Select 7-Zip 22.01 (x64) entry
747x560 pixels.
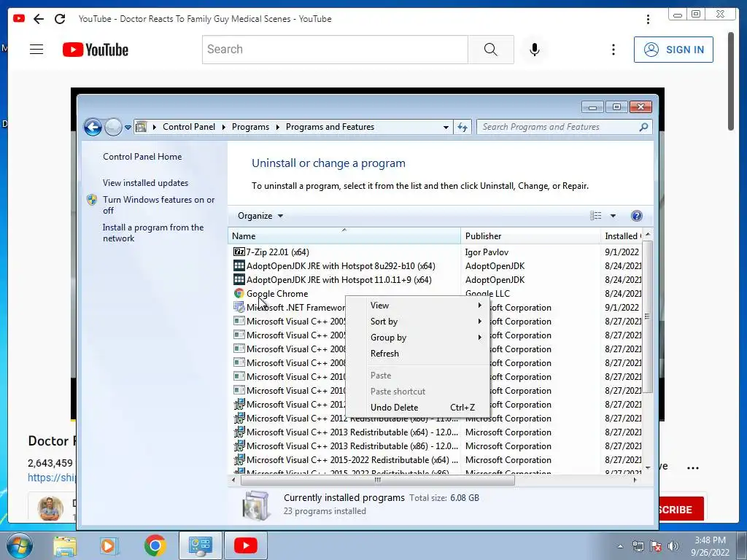coord(277,252)
